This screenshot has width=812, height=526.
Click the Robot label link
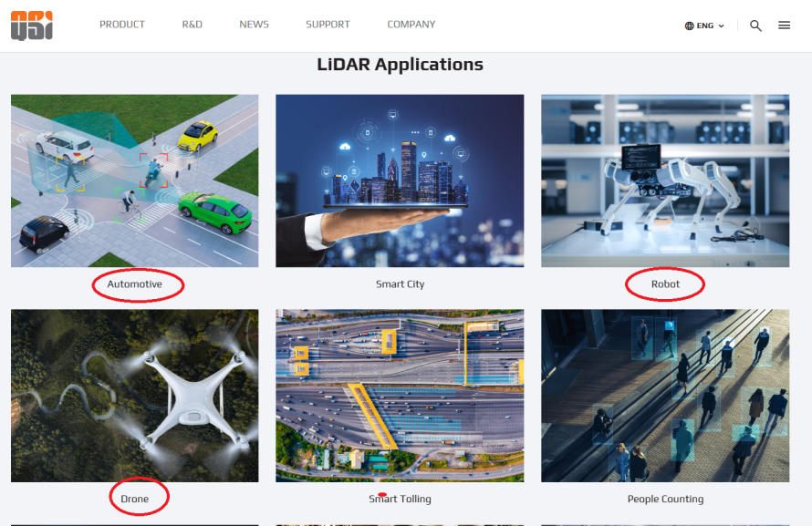665,284
